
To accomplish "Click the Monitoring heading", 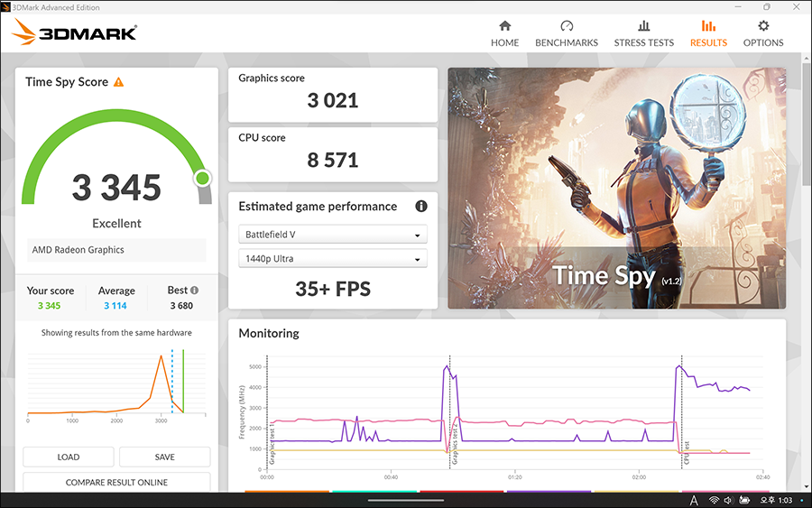I will pyautogui.click(x=269, y=333).
